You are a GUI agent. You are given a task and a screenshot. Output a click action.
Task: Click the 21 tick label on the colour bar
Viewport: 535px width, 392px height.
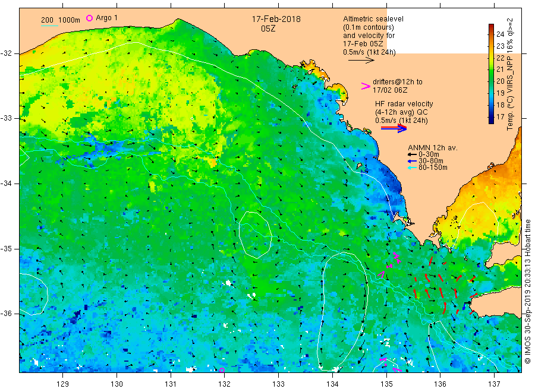tap(500, 69)
